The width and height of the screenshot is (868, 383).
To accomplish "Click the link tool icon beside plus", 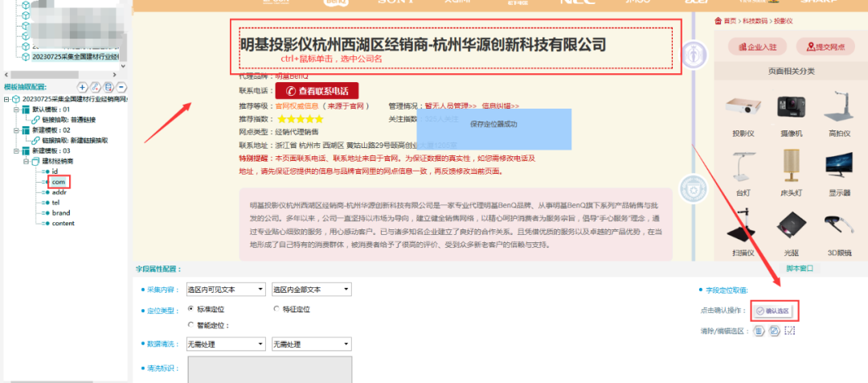I will (96, 87).
